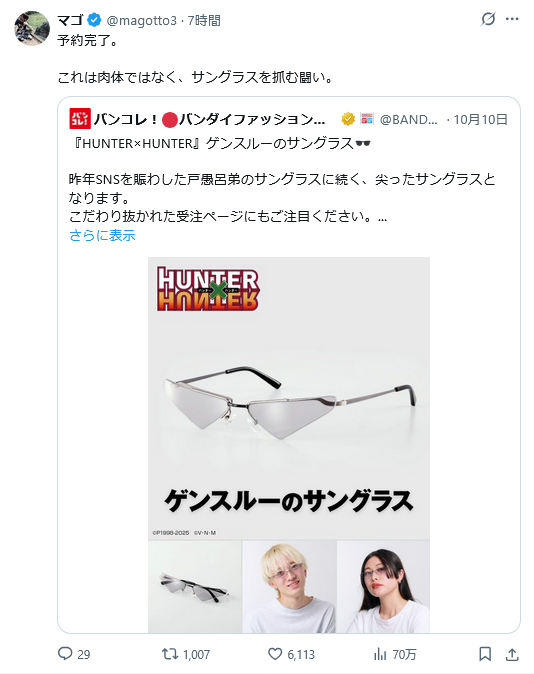Open the three-dot more options menu

(512, 19)
